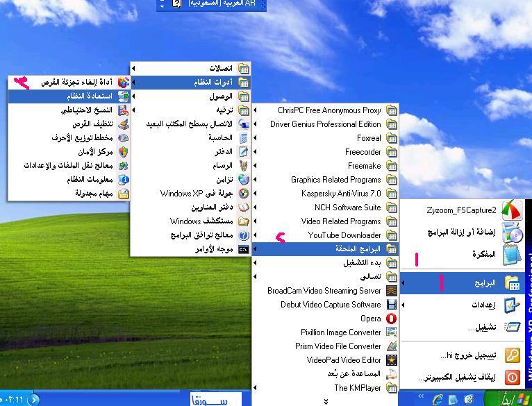This screenshot has width=532, height=406.
Task: Click the Debut Video Capture Software icon
Action: pos(392,305)
